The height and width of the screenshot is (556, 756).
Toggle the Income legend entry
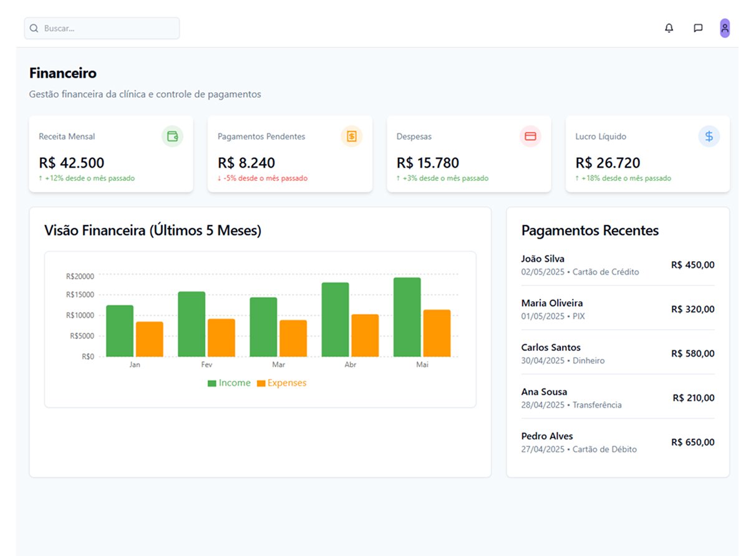[x=229, y=383]
